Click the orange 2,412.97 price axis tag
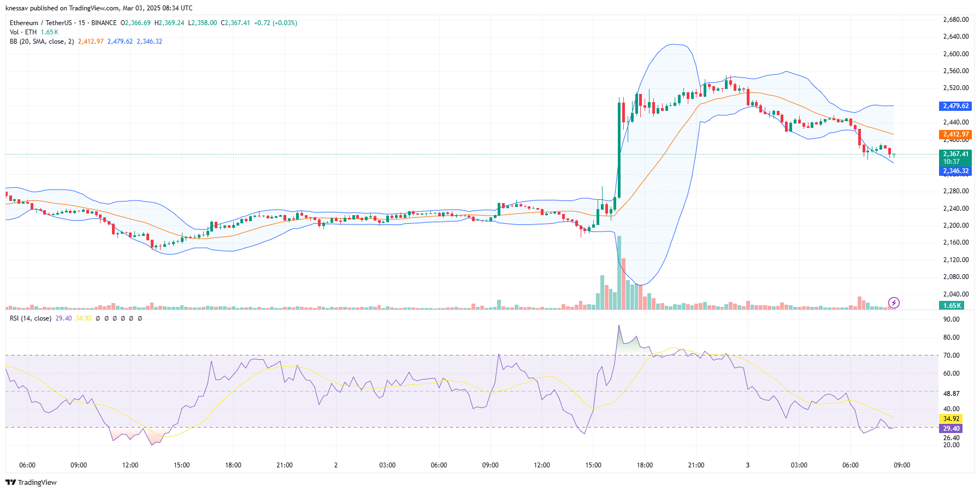The width and height of the screenshot is (980, 492). pos(955,134)
